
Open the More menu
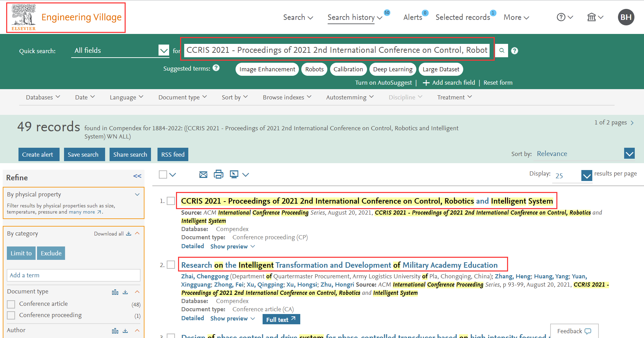516,17
